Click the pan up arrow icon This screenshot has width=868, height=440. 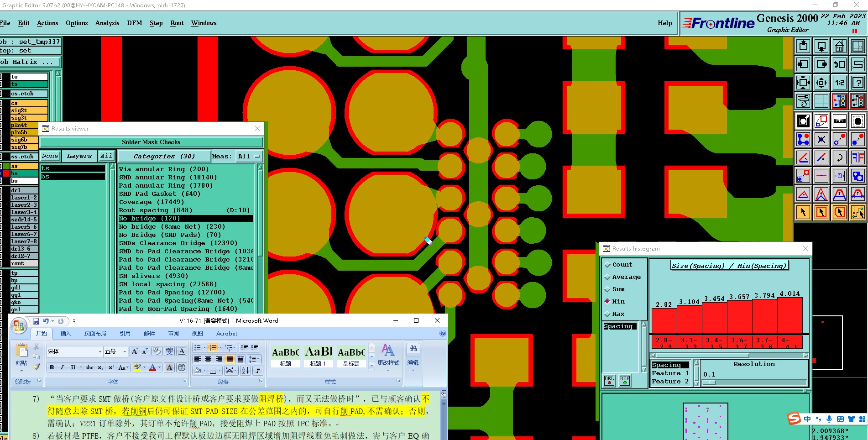click(x=803, y=46)
